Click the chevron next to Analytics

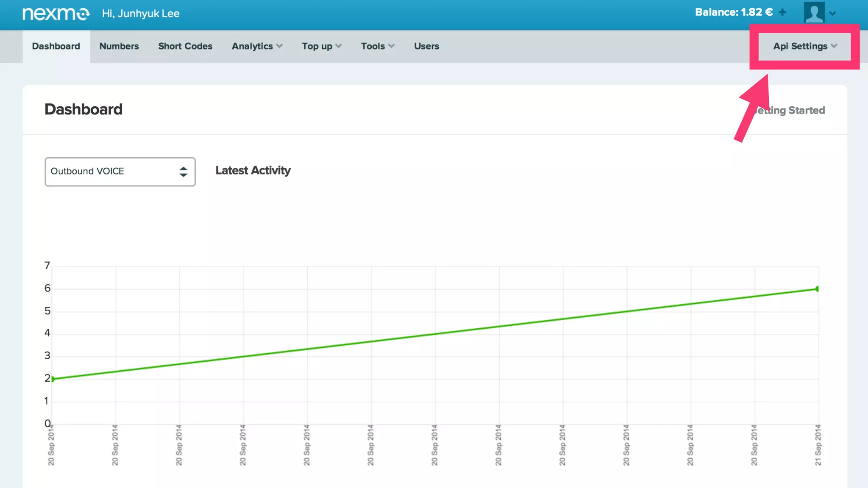pyautogui.click(x=279, y=46)
